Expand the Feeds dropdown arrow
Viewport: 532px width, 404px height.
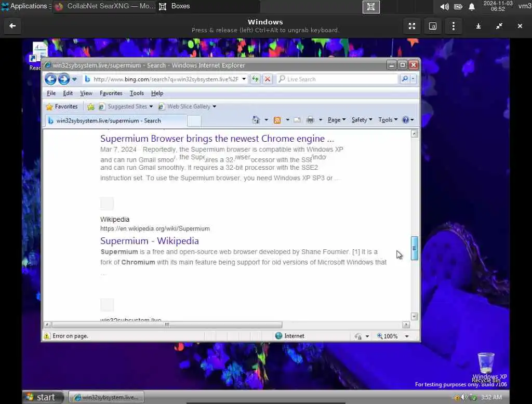288,120
